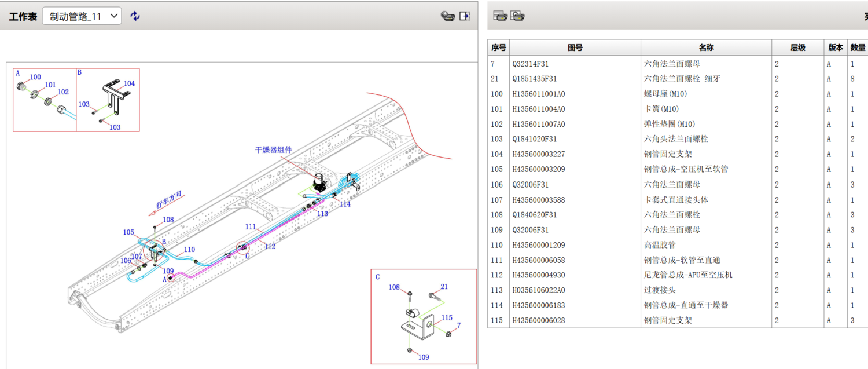Click callout number 104 in detail view B
Screen dimensions: 868x369
coord(128,83)
